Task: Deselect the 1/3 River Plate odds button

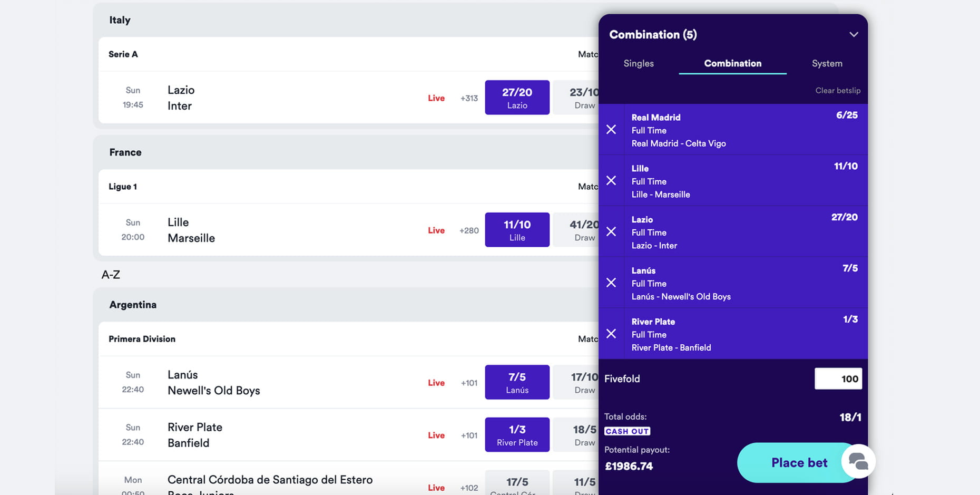Action: (517, 435)
